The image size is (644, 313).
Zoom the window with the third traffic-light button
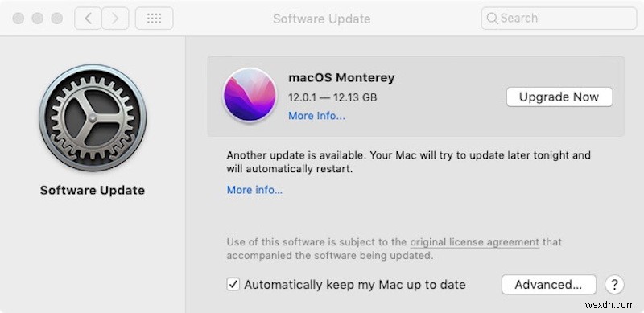(x=57, y=19)
